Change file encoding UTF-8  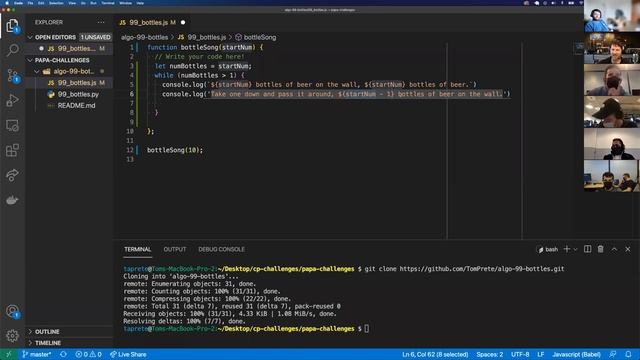[x=520, y=354]
